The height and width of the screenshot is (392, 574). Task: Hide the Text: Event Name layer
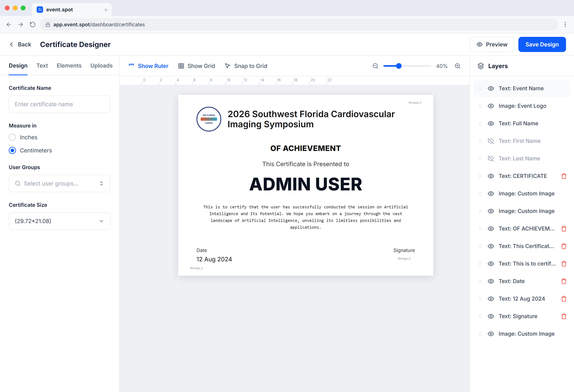point(491,88)
